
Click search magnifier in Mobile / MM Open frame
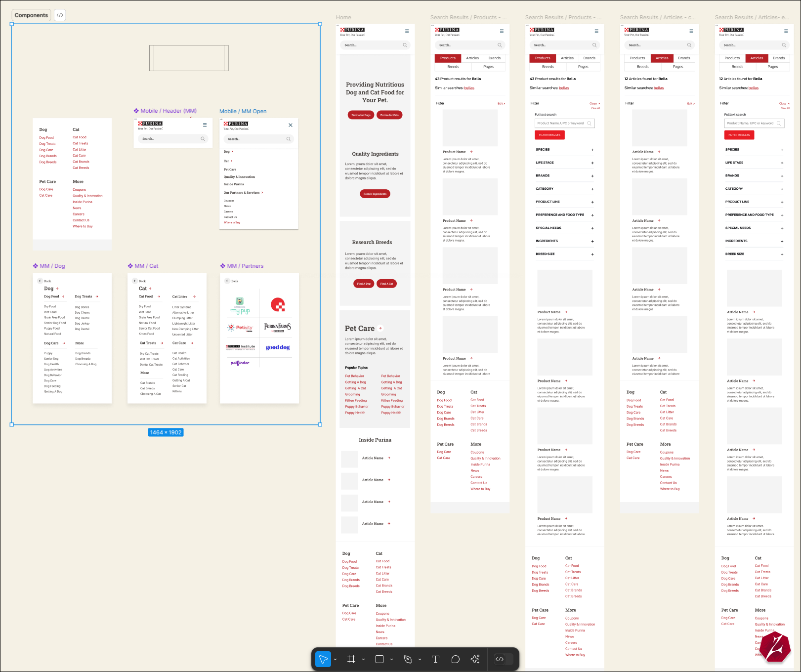tap(289, 139)
